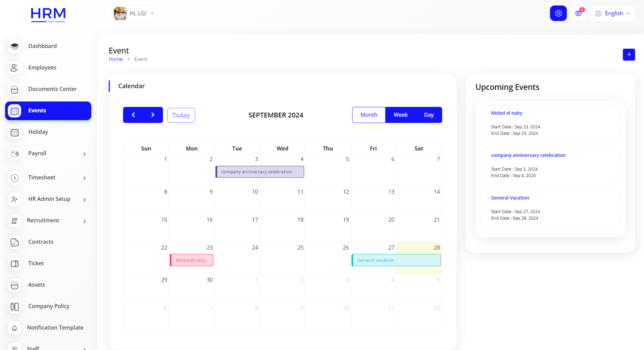Go to next month arrow
The width and height of the screenshot is (644, 350).
point(153,115)
